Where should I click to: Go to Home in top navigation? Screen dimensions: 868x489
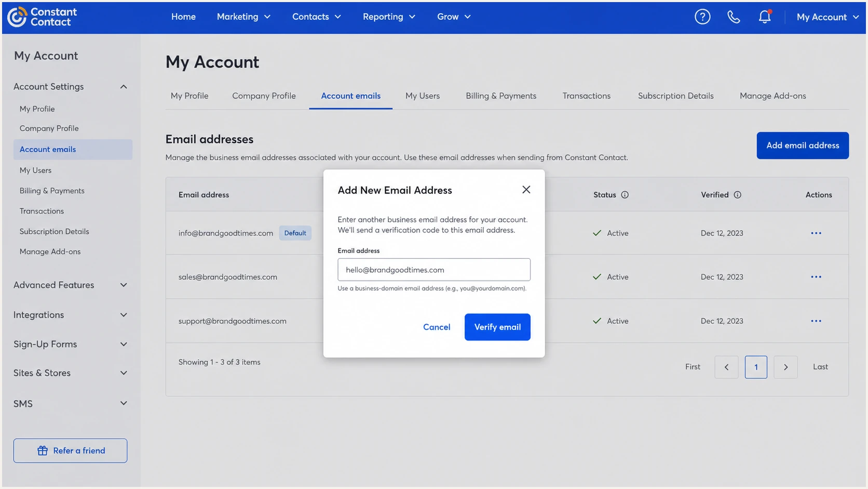coord(183,17)
